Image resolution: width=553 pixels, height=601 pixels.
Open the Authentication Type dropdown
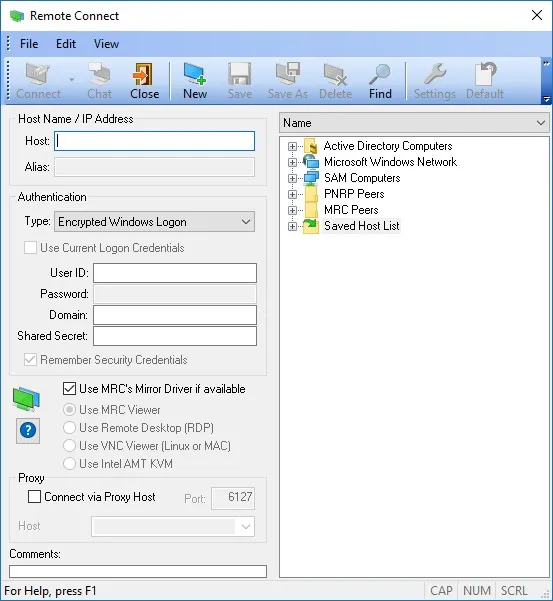(154, 222)
